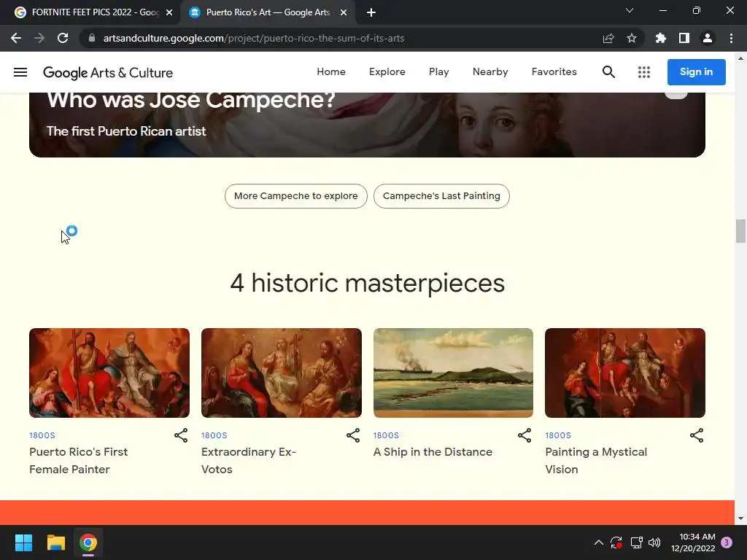Share Extraordinary Ex-Votos card
This screenshot has width=747, height=560.
tap(353, 435)
